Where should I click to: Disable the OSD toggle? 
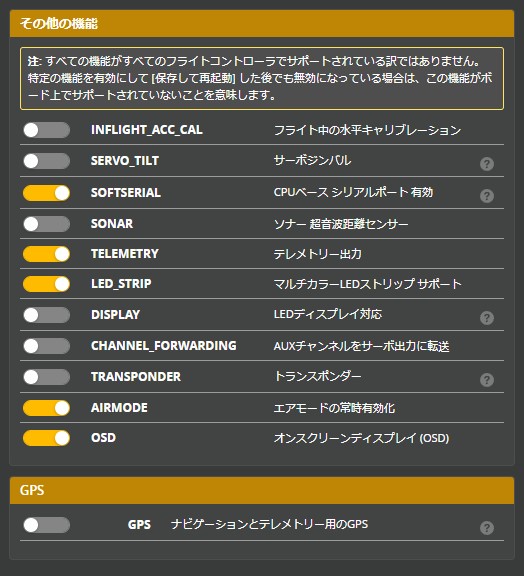click(x=46, y=438)
